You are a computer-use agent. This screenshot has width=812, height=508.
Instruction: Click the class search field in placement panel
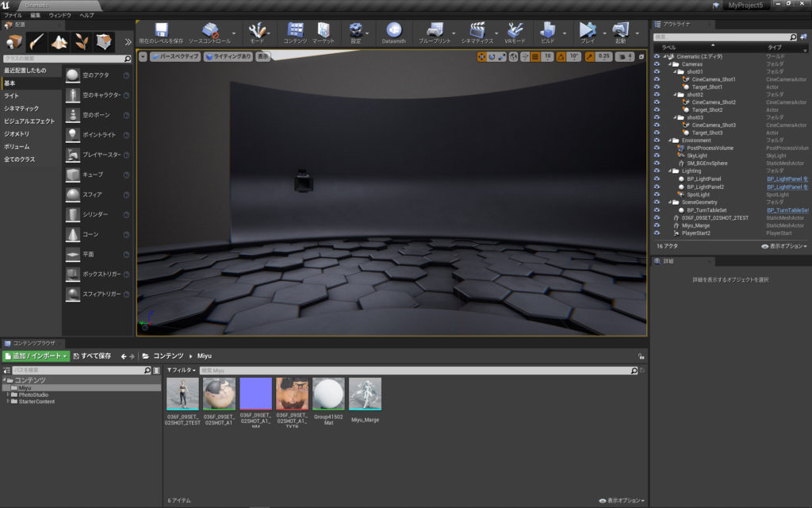pyautogui.click(x=63, y=59)
